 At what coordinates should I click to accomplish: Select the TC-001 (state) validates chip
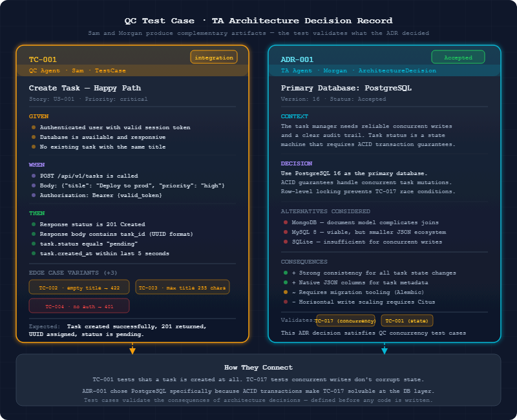(407, 320)
